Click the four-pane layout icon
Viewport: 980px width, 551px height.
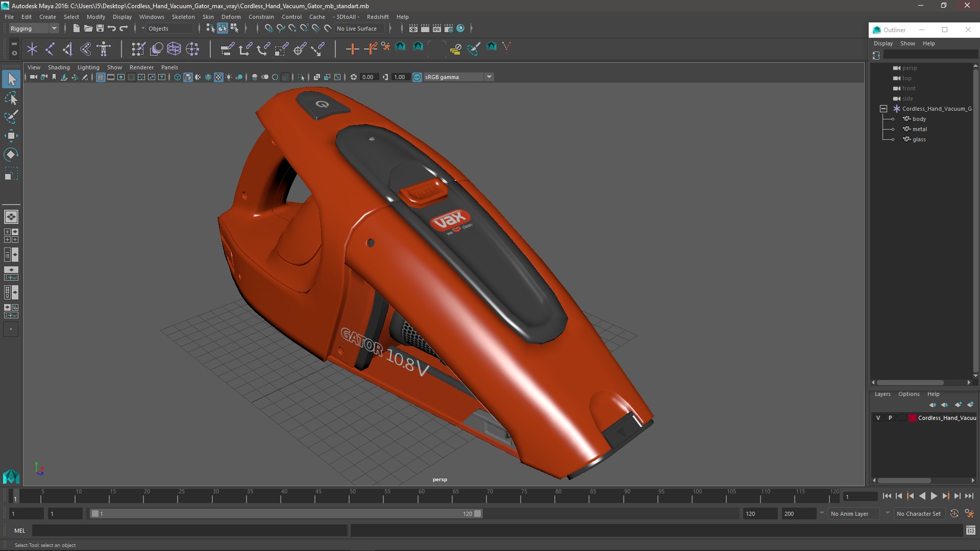click(x=11, y=236)
